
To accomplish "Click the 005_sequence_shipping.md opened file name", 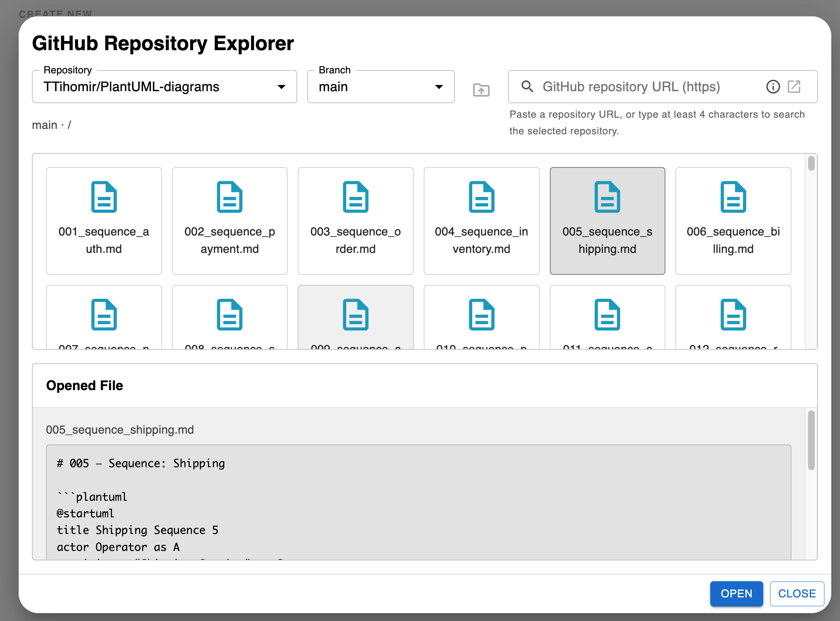I will 120,429.
